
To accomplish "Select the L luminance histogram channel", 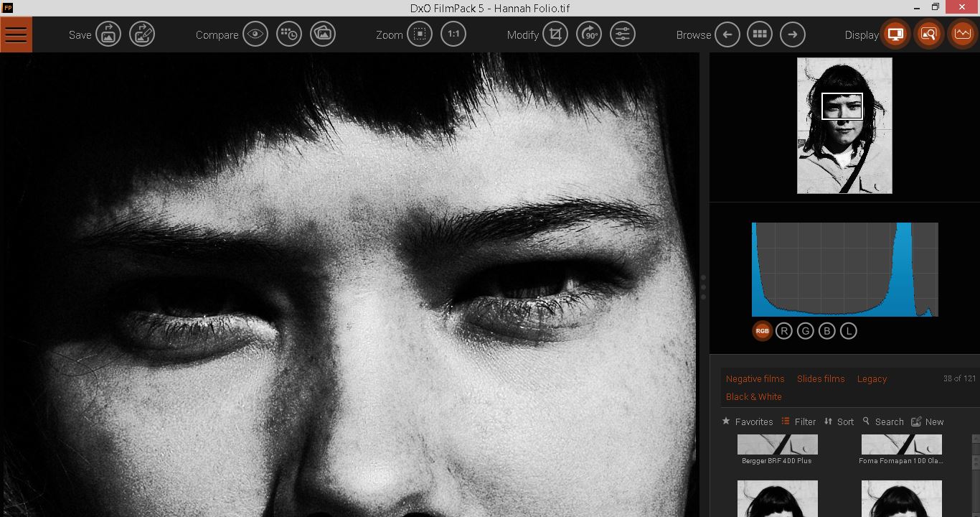I will (x=848, y=331).
